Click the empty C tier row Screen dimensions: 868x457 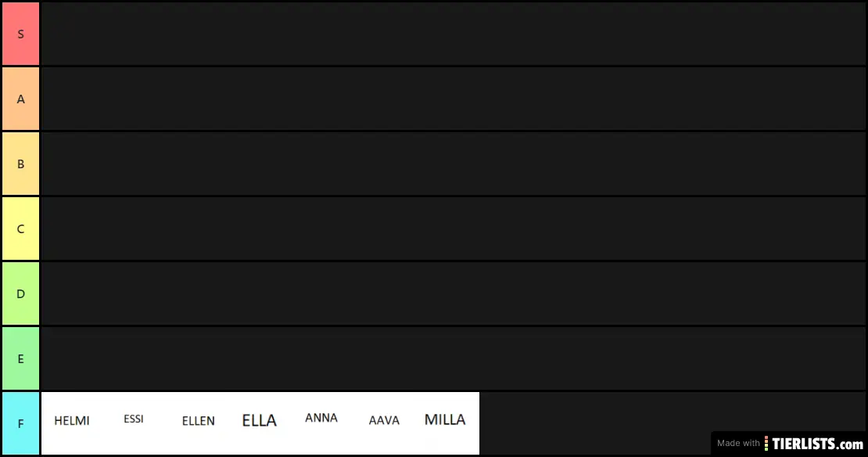point(454,228)
